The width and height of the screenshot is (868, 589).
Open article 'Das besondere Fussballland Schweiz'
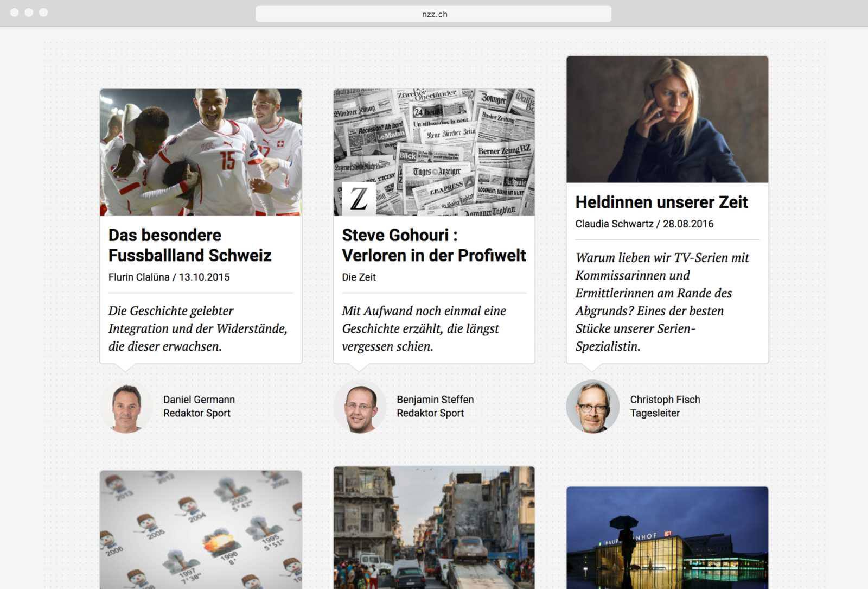pyautogui.click(x=189, y=245)
